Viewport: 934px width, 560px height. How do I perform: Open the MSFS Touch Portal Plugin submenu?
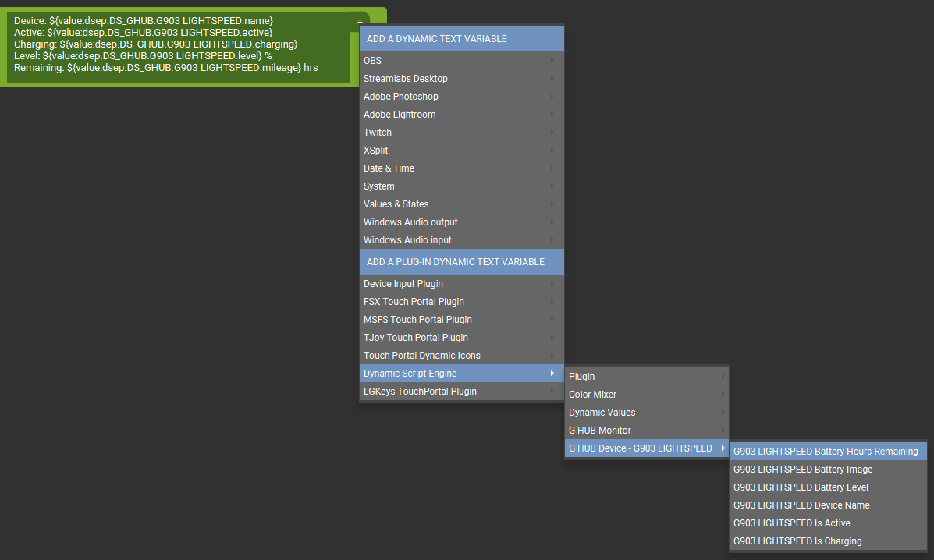(462, 320)
